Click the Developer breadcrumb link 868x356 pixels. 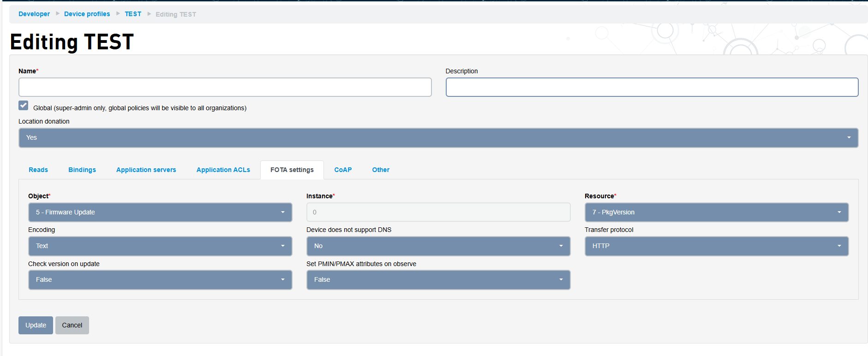[34, 14]
